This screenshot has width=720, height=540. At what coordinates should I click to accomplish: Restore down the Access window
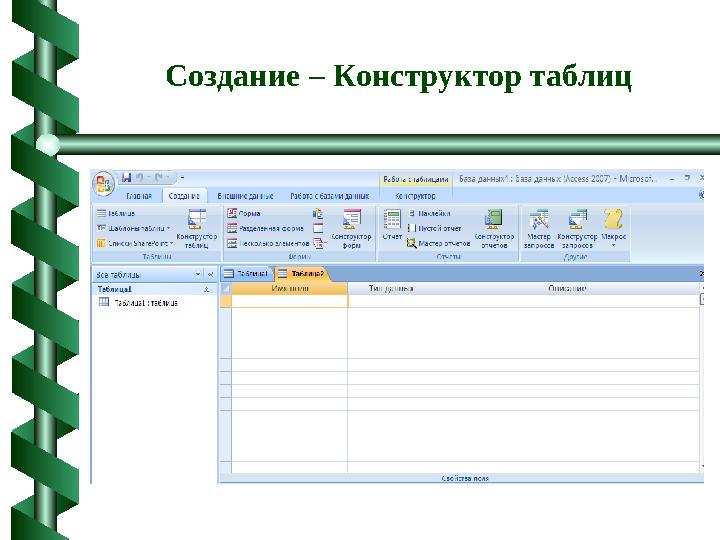pyautogui.click(x=687, y=178)
